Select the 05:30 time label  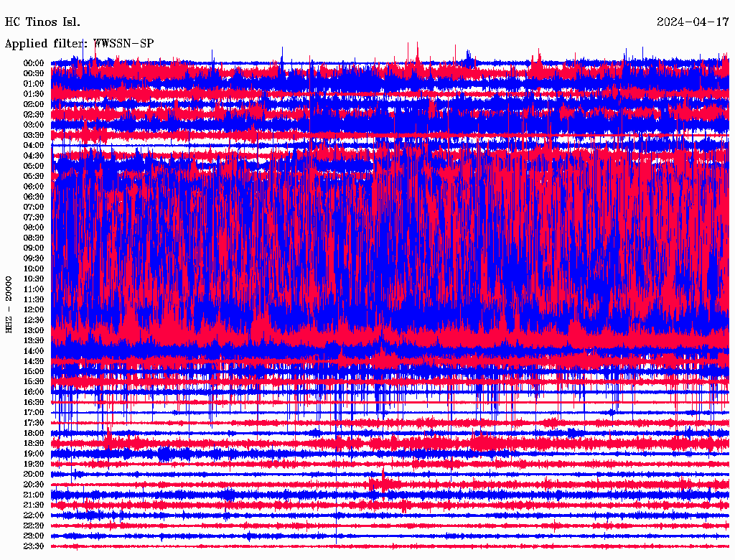34,177
